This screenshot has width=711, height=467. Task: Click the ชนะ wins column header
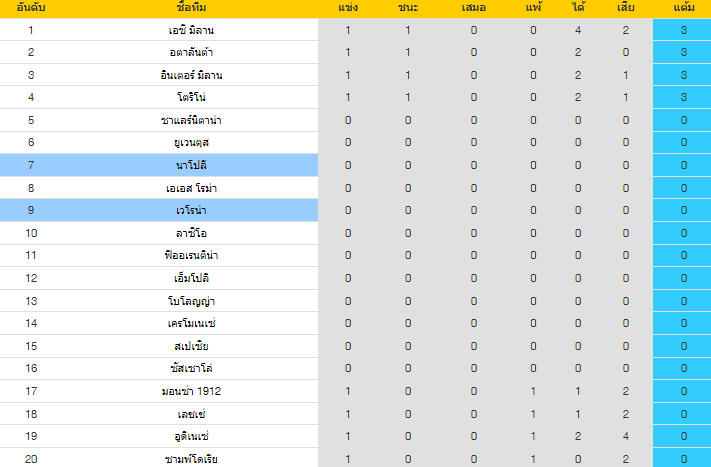point(408,8)
